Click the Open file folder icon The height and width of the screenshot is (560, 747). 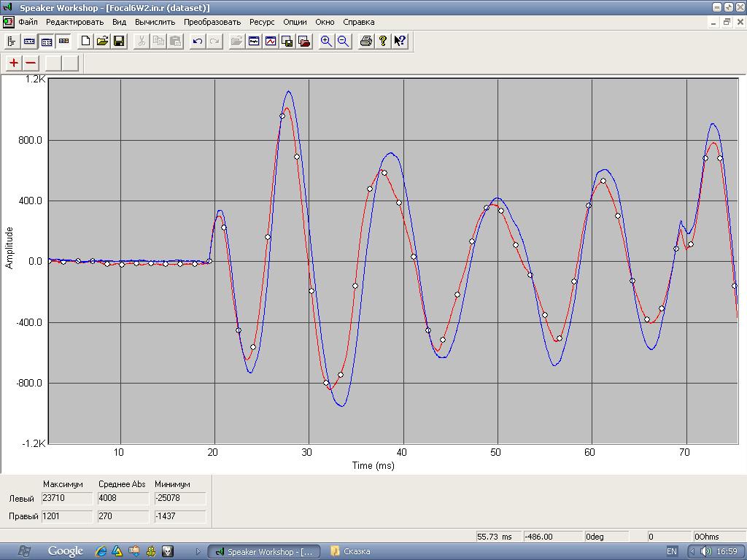click(x=102, y=42)
